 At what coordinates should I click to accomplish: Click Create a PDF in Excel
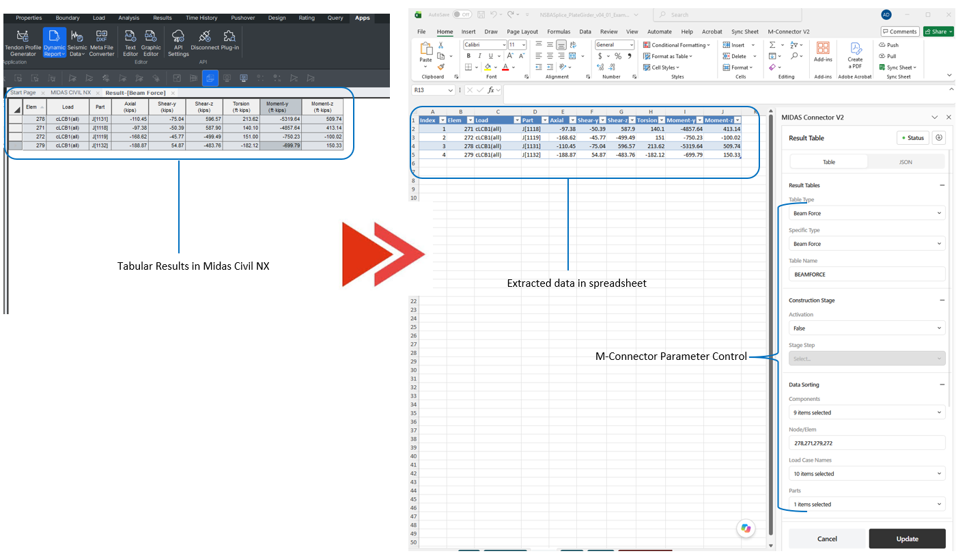pyautogui.click(x=855, y=54)
